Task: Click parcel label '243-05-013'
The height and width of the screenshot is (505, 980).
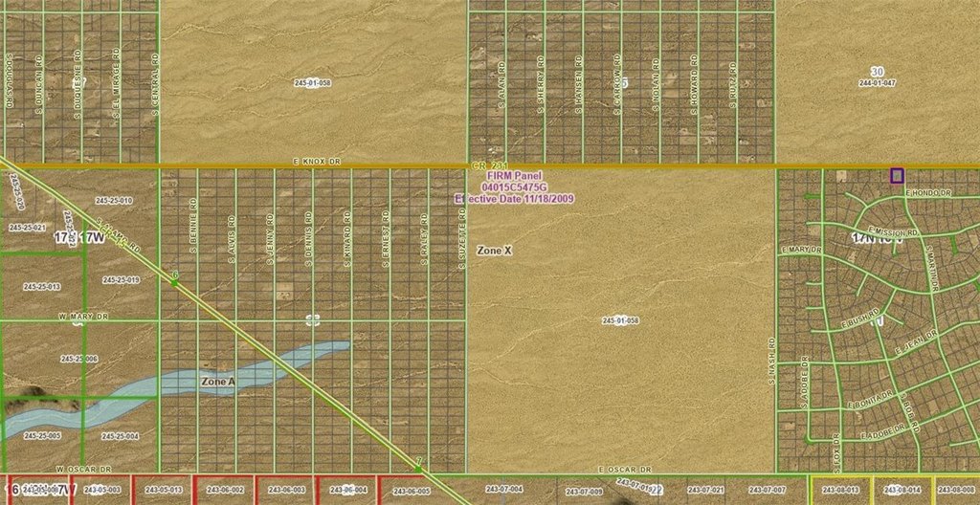Action: click(x=163, y=490)
